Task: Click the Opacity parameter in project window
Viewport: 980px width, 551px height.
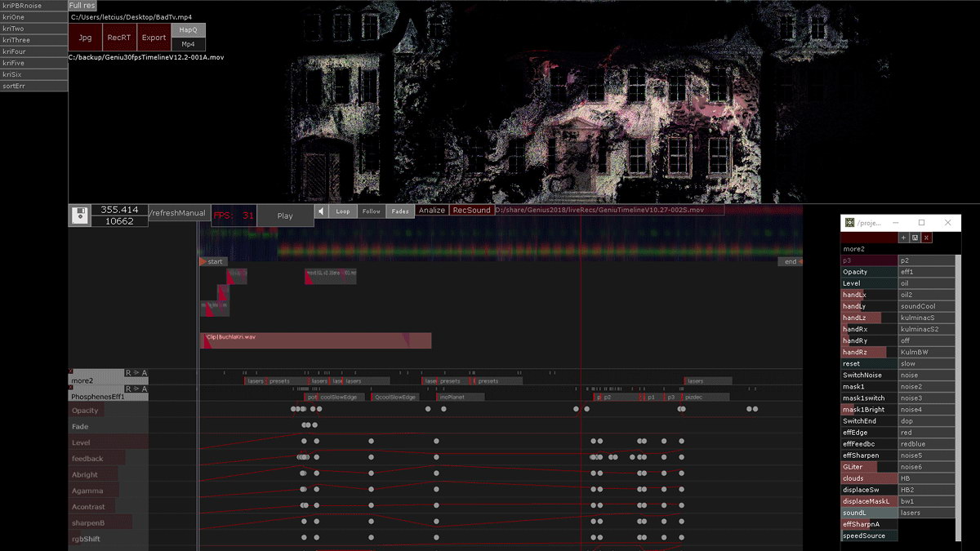Action: (x=869, y=272)
